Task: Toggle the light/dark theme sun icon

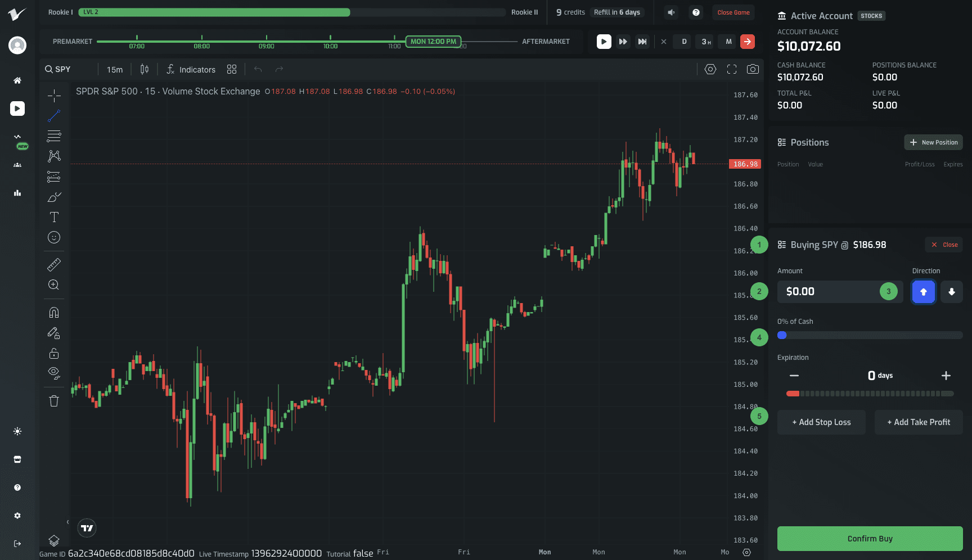Action: [x=17, y=431]
